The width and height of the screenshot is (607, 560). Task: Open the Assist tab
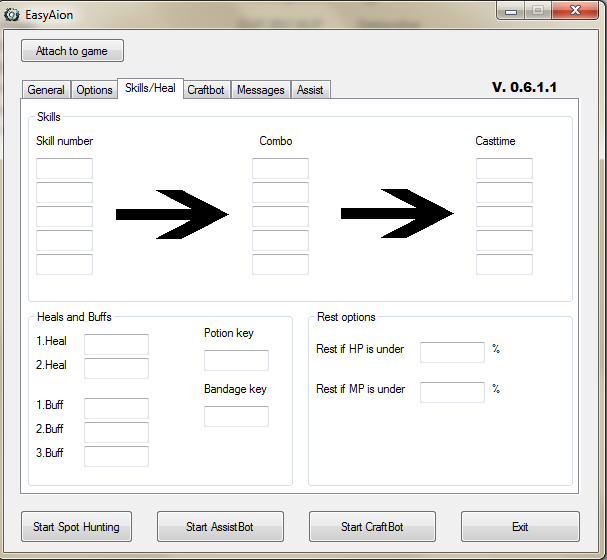coord(310,90)
